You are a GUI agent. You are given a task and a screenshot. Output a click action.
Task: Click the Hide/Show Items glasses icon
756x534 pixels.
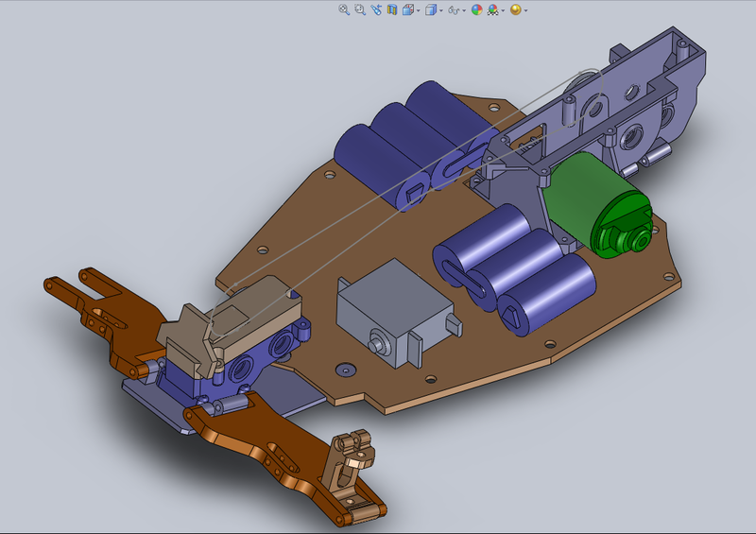pyautogui.click(x=454, y=9)
